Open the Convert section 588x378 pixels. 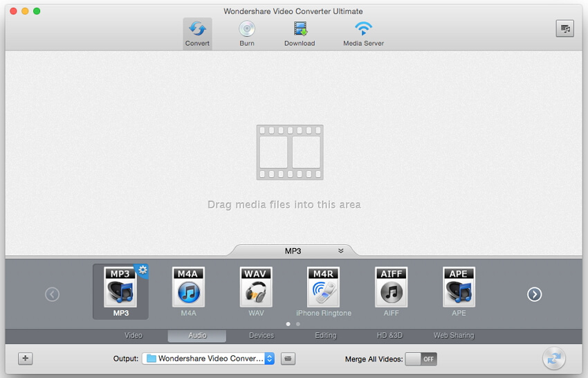pyautogui.click(x=197, y=34)
